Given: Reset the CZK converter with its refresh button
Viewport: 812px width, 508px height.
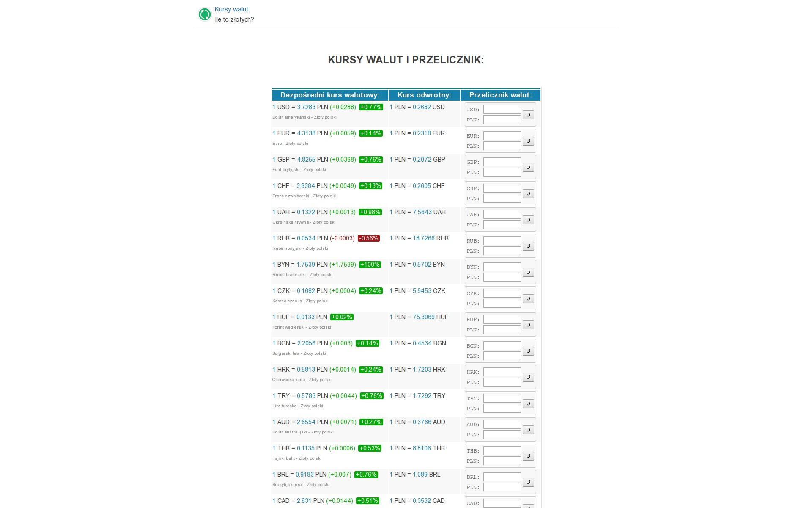Looking at the screenshot, I should 528,298.
